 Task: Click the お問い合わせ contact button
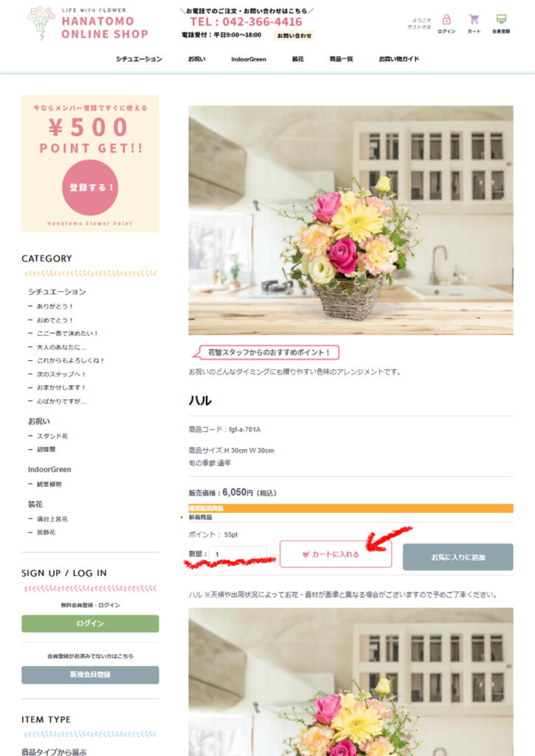click(x=294, y=35)
